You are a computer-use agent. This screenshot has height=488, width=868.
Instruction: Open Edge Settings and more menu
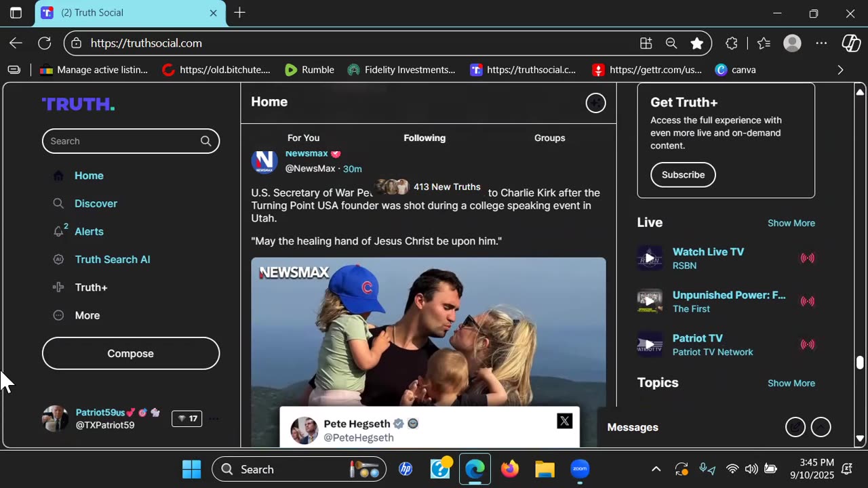[821, 43]
